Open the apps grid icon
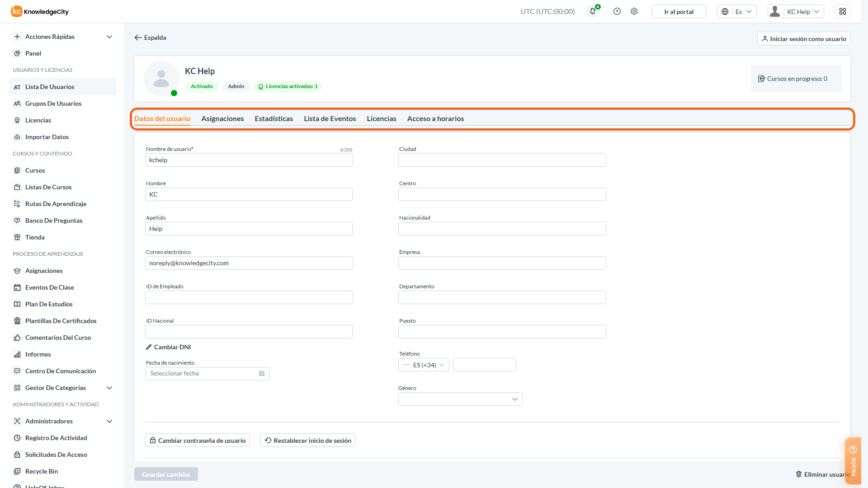Screen dimensions: 868x488 point(843,11)
